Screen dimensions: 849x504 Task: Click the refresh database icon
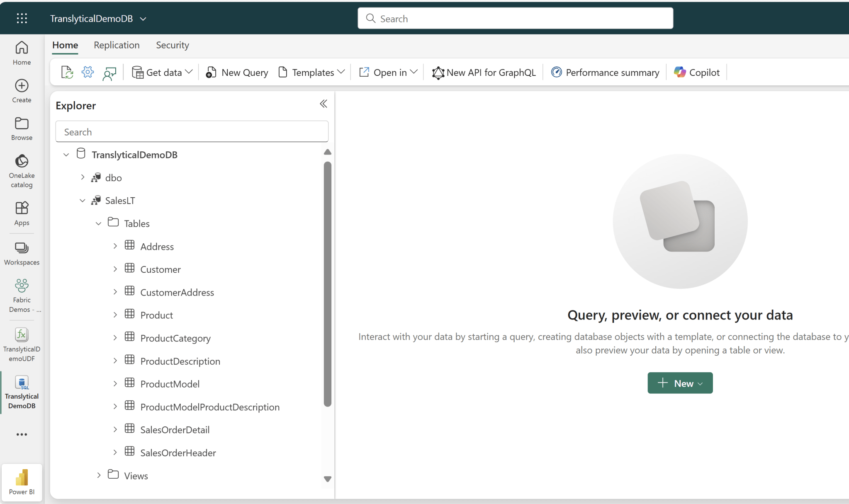pos(67,72)
